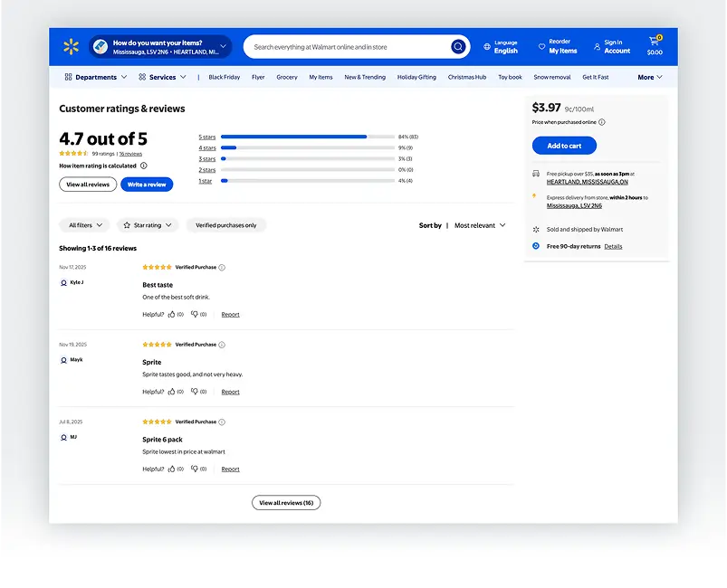This screenshot has height=588, width=727.
Task: Click the search magnifier icon button
Action: point(458,47)
